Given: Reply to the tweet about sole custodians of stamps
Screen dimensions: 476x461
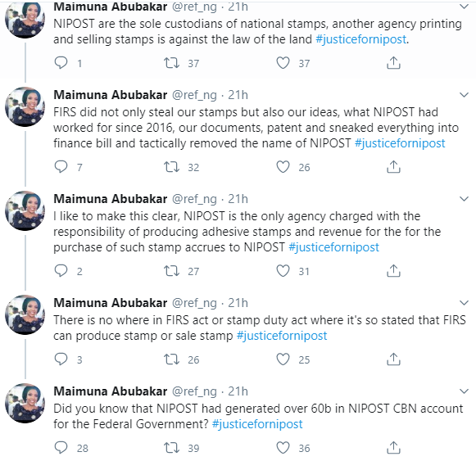Looking at the screenshot, I should click(61, 63).
